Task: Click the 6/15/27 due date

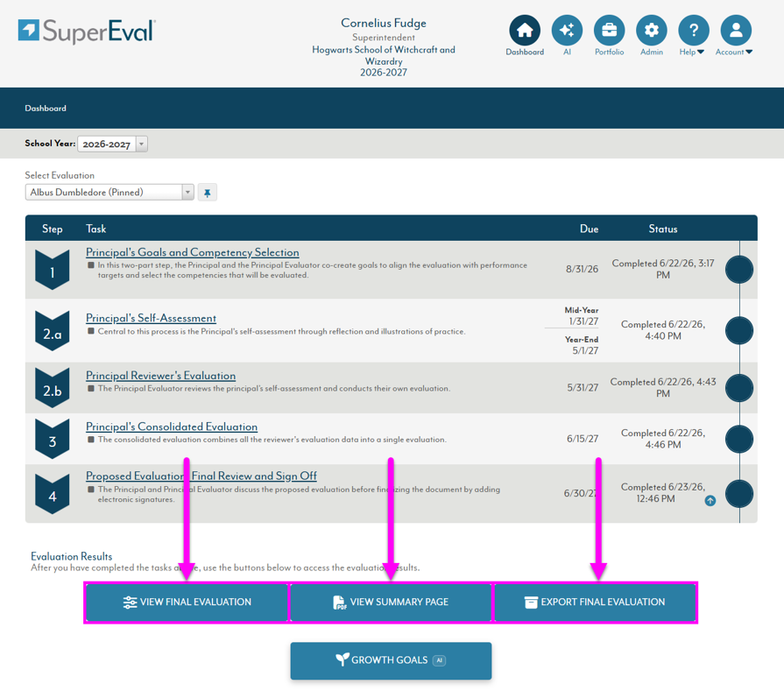Action: pyautogui.click(x=583, y=439)
